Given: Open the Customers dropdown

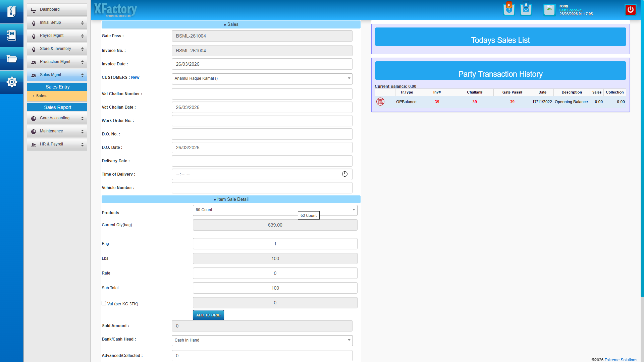Looking at the screenshot, I should point(262,78).
